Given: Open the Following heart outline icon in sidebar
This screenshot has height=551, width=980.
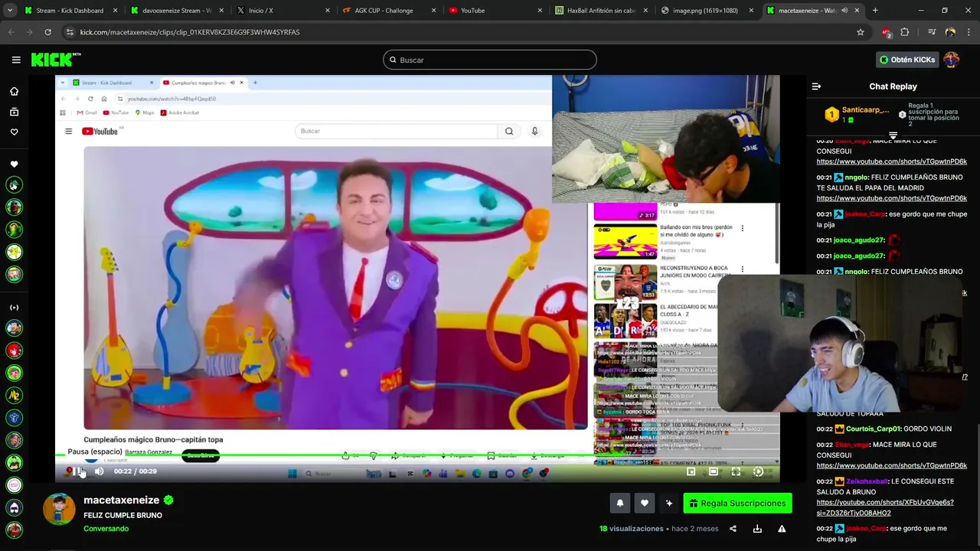Looking at the screenshot, I should 14,132.
